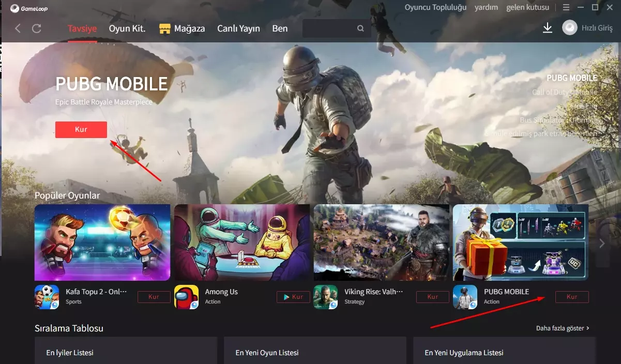
Task: Advance Popüler Oyunlar carousel with right arrow
Action: pyautogui.click(x=602, y=243)
